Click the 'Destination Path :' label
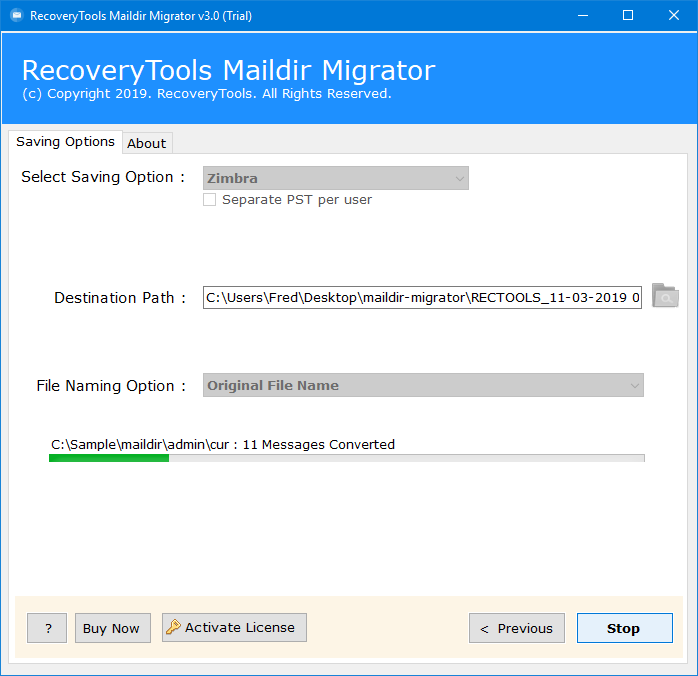The image size is (698, 676). click(x=120, y=298)
